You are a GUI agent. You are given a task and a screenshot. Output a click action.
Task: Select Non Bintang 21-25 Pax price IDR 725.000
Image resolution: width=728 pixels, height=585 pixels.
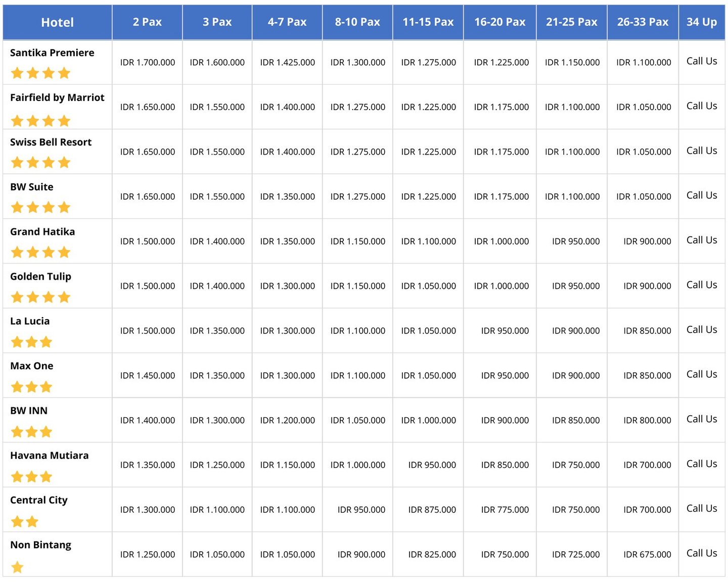point(576,555)
